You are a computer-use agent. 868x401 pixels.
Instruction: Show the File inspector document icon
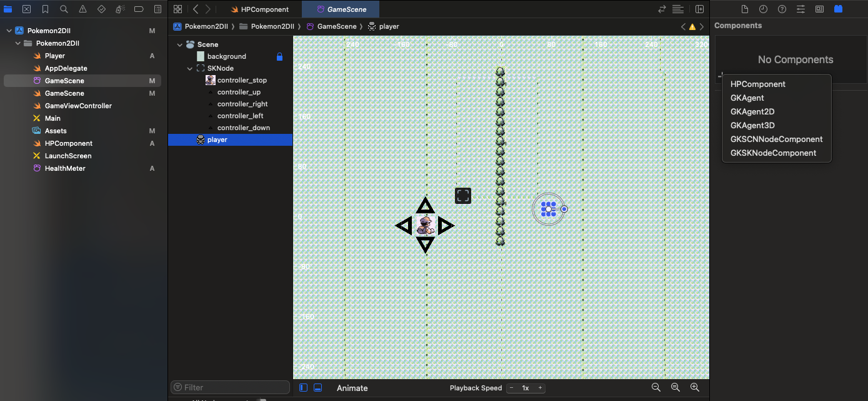tap(744, 9)
